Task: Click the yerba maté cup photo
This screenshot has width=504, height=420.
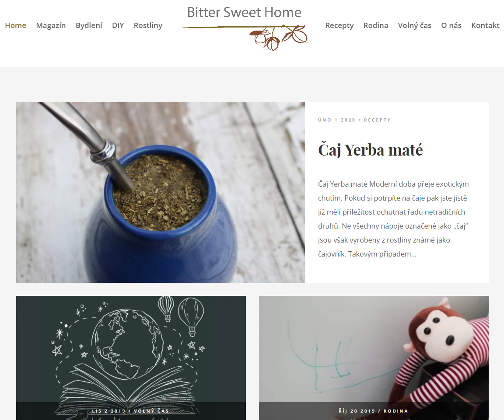Action: [161, 192]
